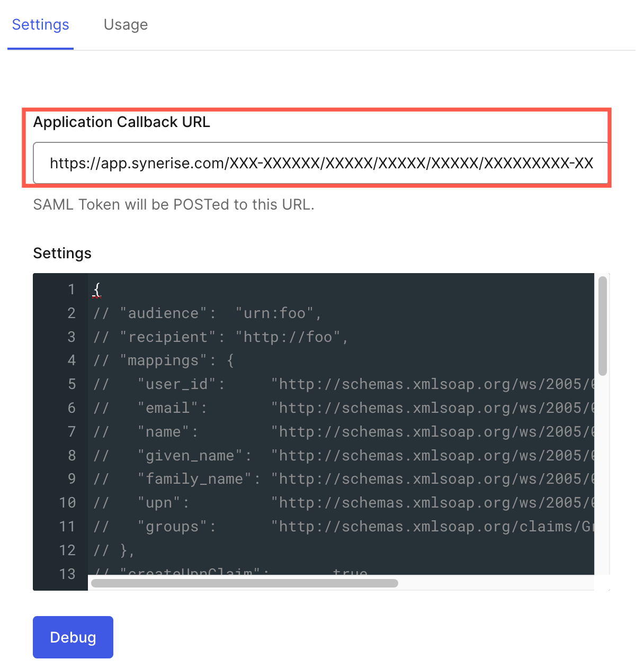Select the Settings tab
The width and height of the screenshot is (644, 669).
click(40, 24)
